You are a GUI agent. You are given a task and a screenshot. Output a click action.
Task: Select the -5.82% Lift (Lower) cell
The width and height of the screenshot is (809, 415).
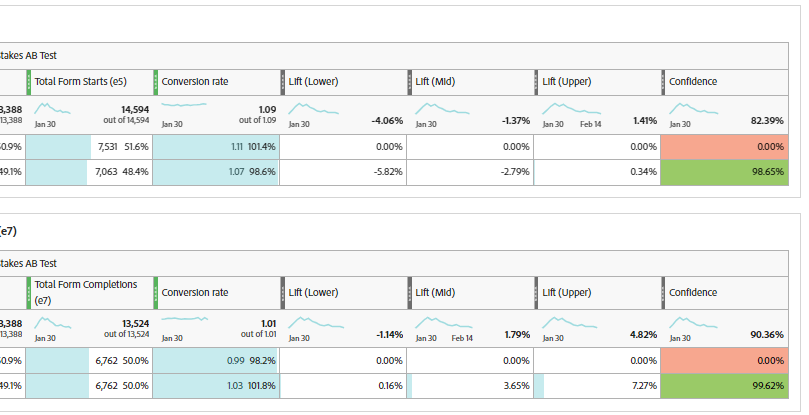click(x=343, y=172)
